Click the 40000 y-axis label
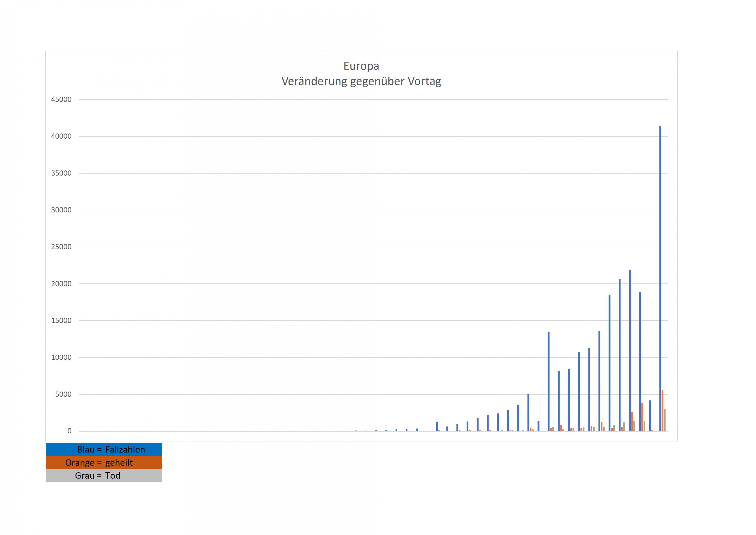Screen dimensions: 756x535 pos(61,136)
